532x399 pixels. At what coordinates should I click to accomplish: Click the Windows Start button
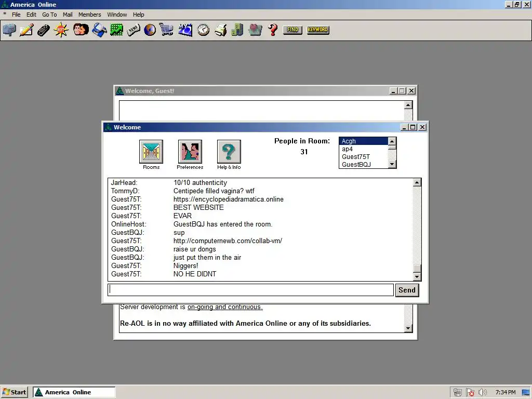pyautogui.click(x=14, y=392)
